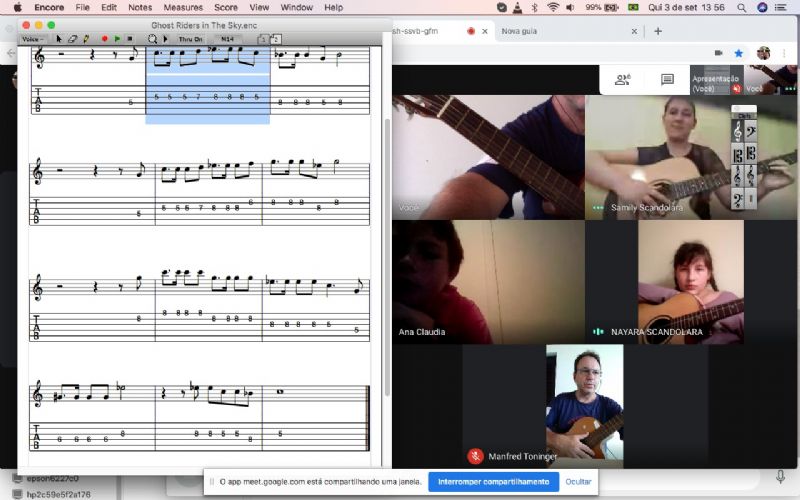The width and height of the screenshot is (800, 500).
Task: Click the N14 measure indicator
Action: 228,39
